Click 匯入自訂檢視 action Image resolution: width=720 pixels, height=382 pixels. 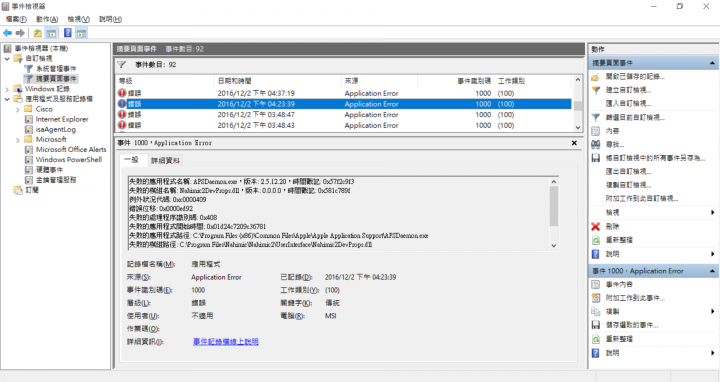(628, 104)
